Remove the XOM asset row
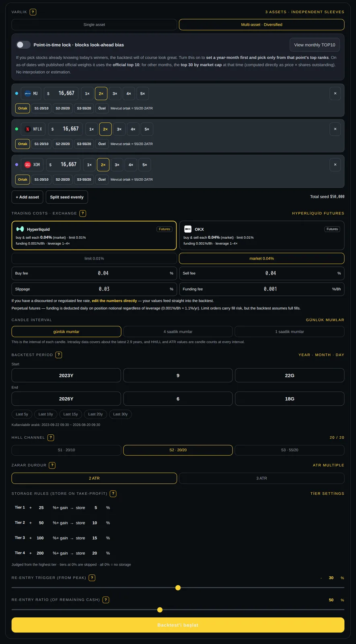The height and width of the screenshot is (644, 356). [x=335, y=165]
